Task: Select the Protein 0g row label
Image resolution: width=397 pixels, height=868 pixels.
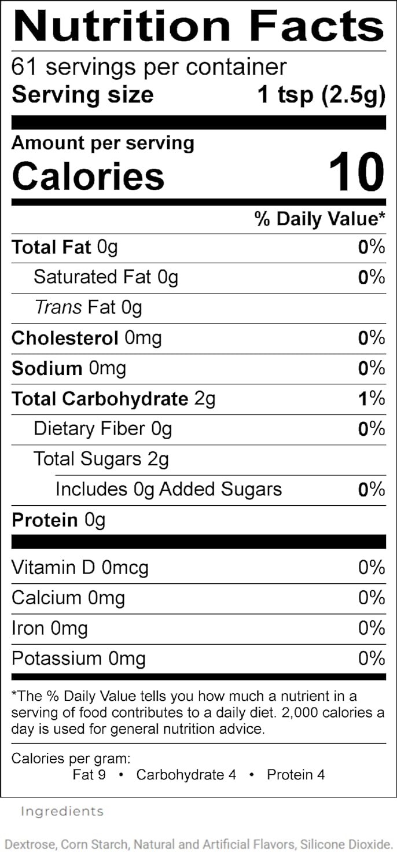Action: pyautogui.click(x=58, y=520)
